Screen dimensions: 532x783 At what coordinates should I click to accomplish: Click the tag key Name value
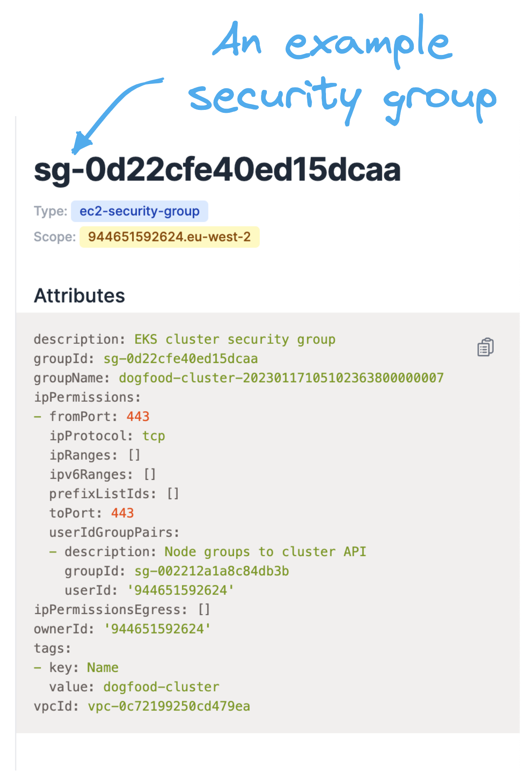point(103,668)
